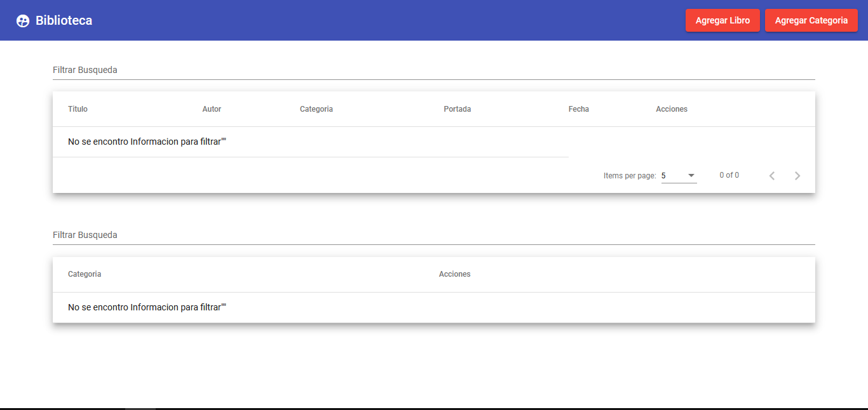Click the Fecha column header
Viewport: 868px width, 410px height.
tap(579, 109)
